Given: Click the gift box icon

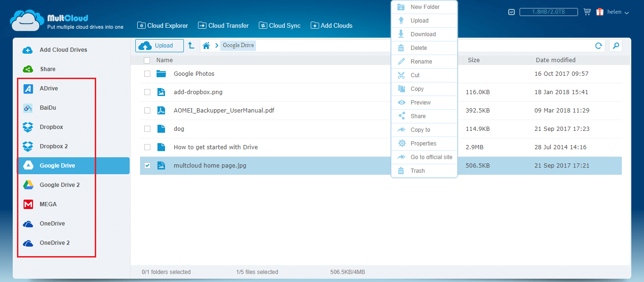Looking at the screenshot, I should pyautogui.click(x=600, y=12).
